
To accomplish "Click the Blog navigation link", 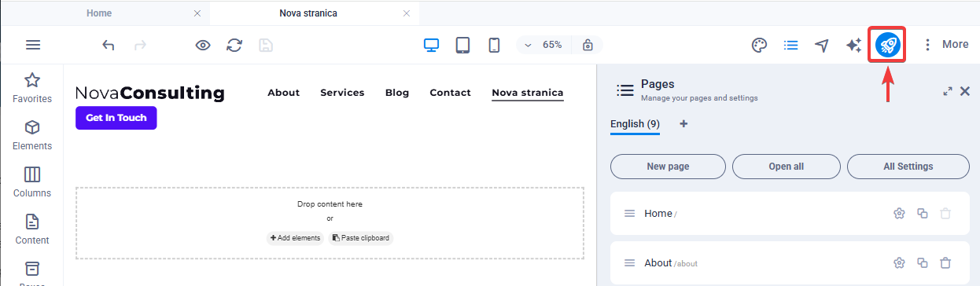I will click(x=397, y=93).
